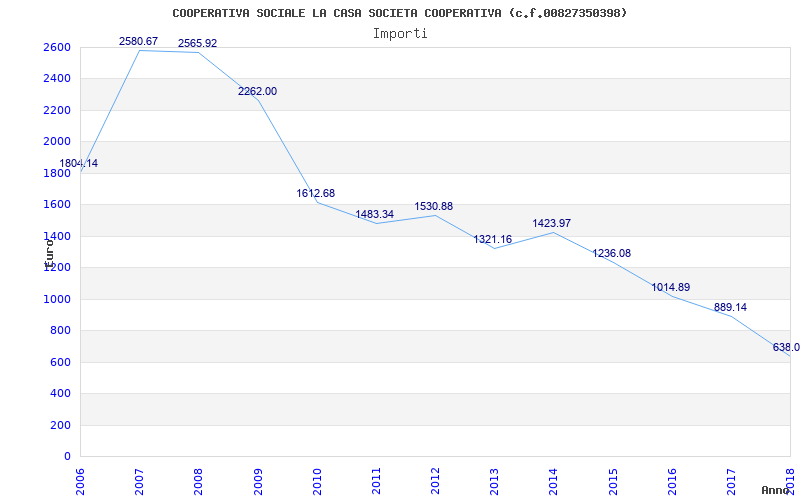Click the Anno axis title
The image size is (800, 500).
(x=776, y=490)
